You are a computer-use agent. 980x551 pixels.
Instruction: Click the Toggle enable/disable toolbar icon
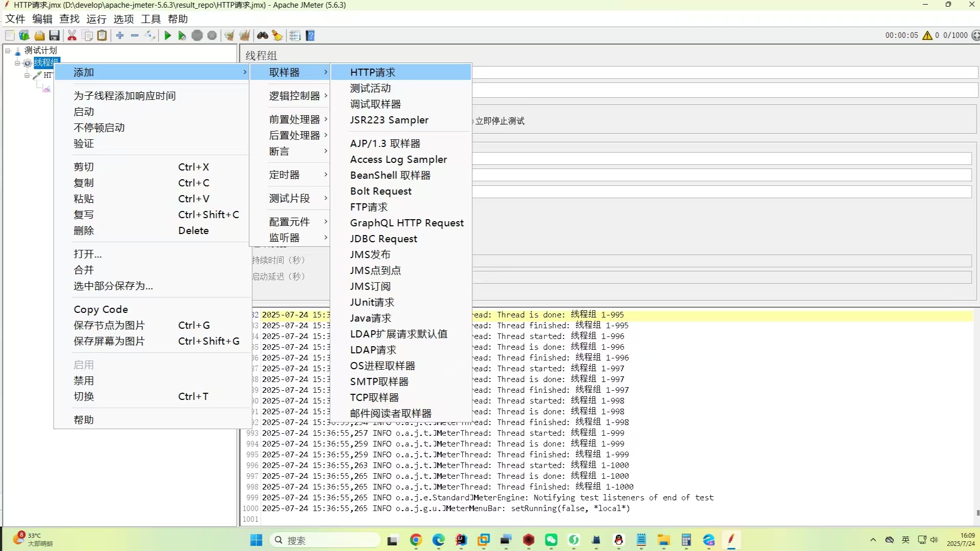150,35
